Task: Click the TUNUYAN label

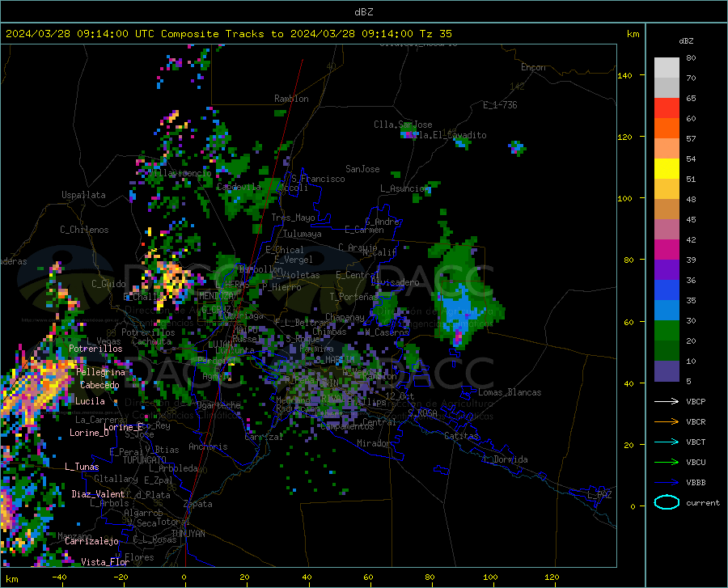Action: pyautogui.click(x=188, y=534)
